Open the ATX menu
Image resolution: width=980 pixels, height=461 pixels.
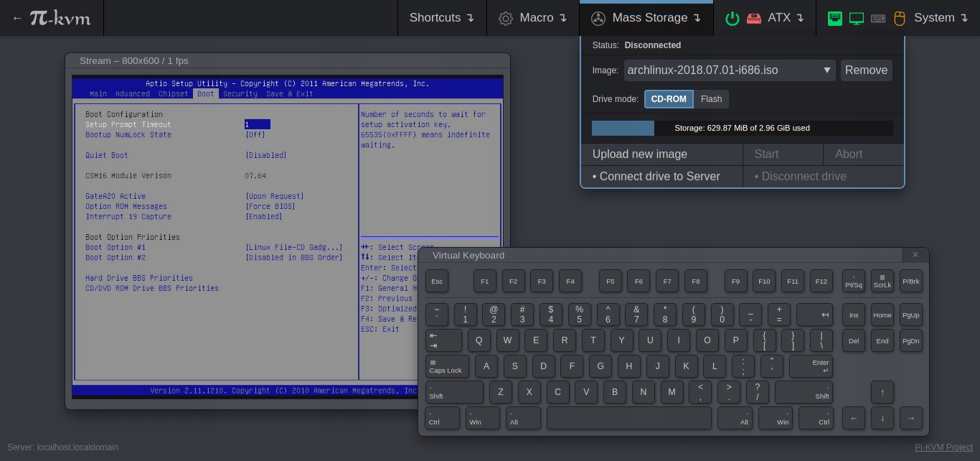point(786,18)
